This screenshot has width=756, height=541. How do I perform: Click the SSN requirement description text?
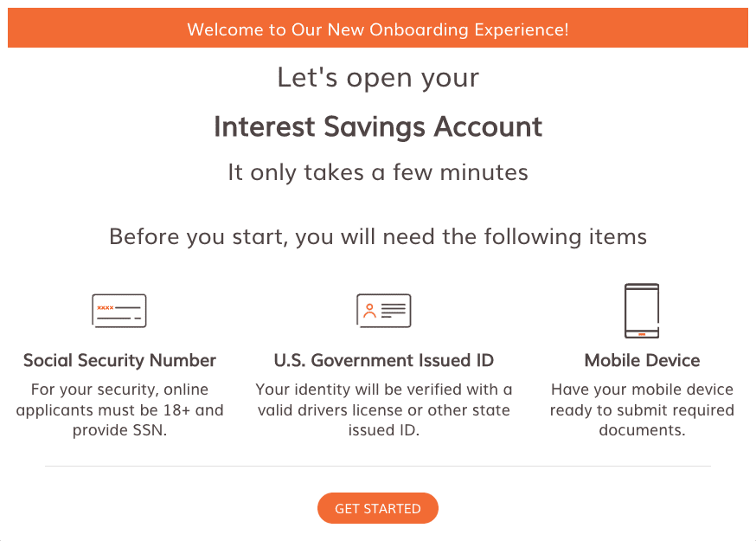[119, 409]
